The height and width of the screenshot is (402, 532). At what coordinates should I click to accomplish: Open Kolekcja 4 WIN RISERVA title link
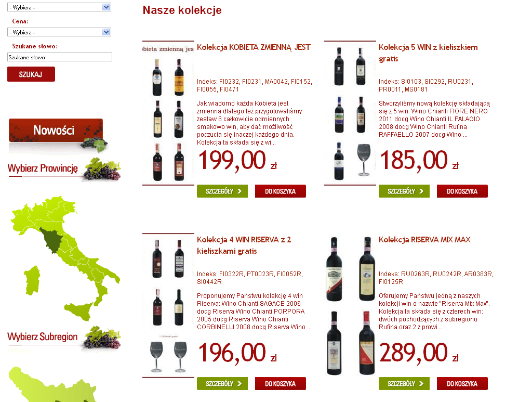pyautogui.click(x=244, y=245)
